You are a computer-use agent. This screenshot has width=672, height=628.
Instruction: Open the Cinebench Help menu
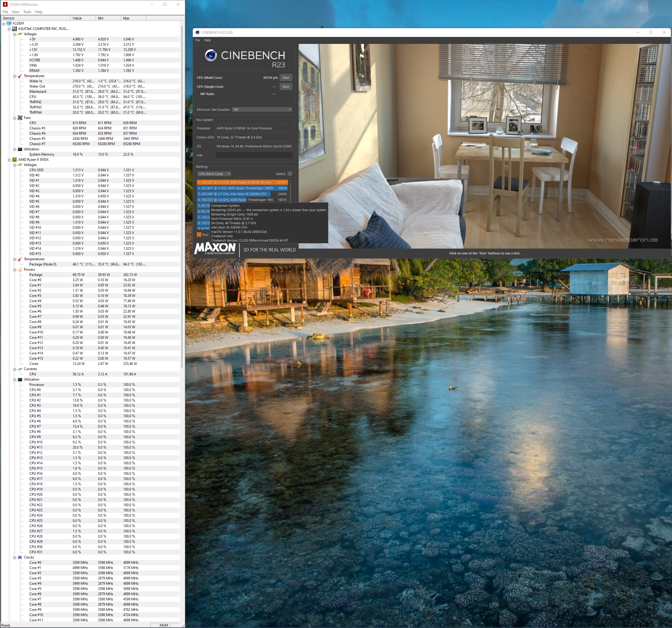click(x=207, y=40)
